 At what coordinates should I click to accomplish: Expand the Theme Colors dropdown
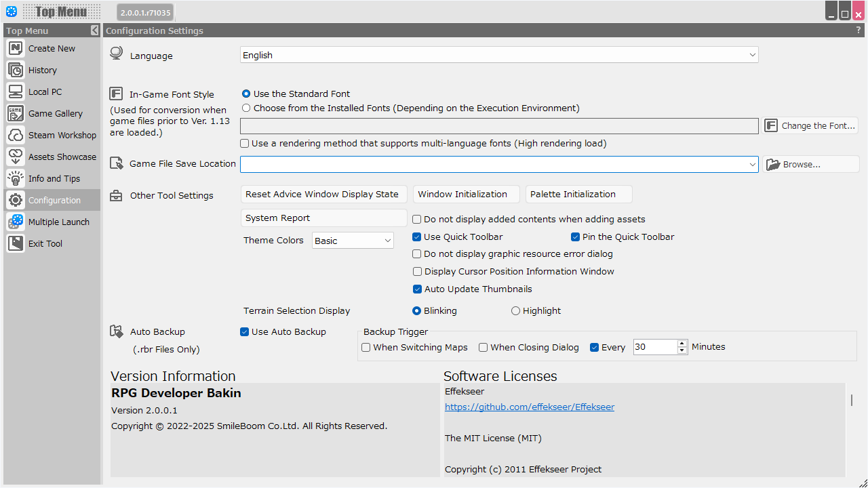tap(387, 241)
